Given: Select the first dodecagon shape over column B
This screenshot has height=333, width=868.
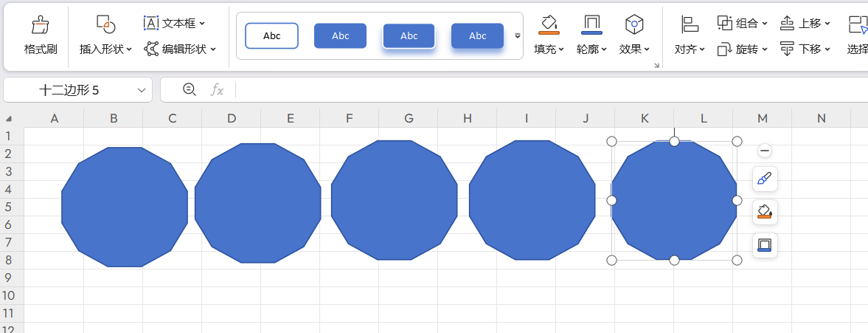Looking at the screenshot, I should coord(125,207).
